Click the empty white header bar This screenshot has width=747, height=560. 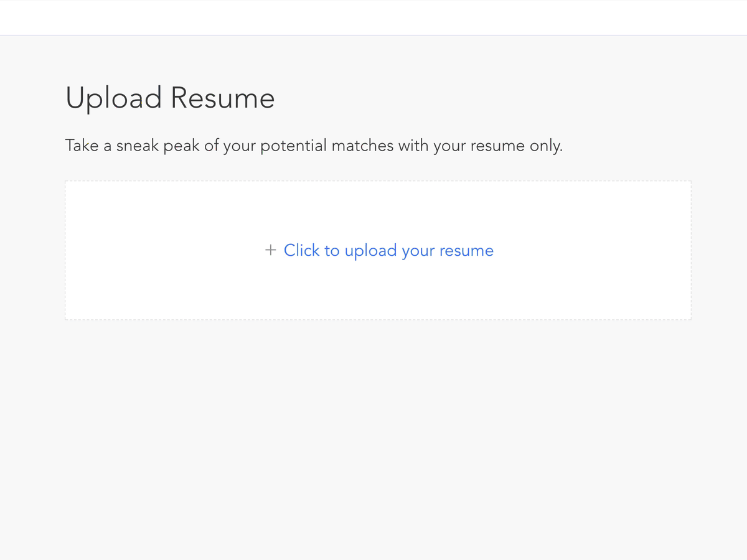point(374,17)
